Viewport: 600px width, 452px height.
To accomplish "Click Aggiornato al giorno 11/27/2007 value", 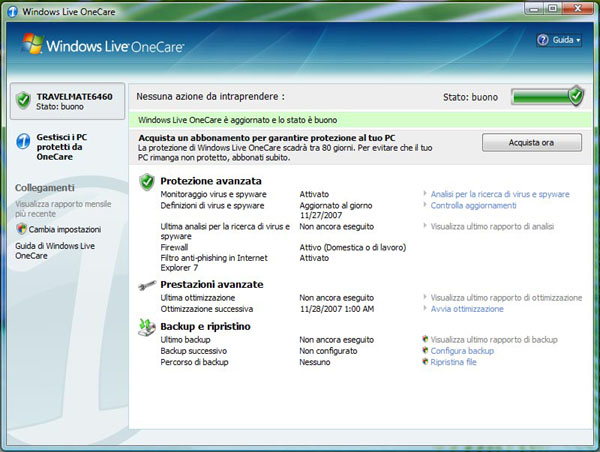I will point(336,210).
